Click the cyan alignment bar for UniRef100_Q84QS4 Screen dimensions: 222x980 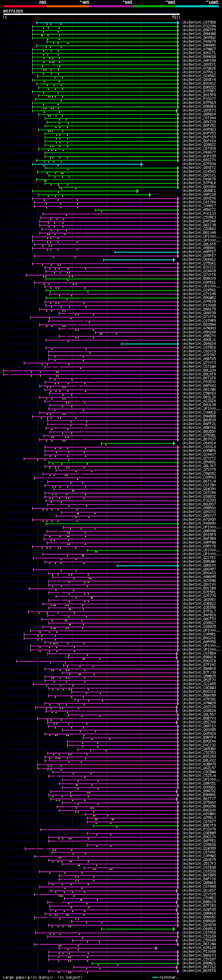(x=150, y=344)
